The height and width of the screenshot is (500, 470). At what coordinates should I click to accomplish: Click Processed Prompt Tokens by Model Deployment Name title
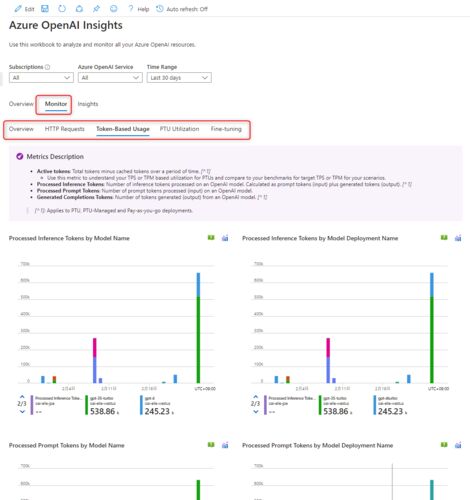318,445
